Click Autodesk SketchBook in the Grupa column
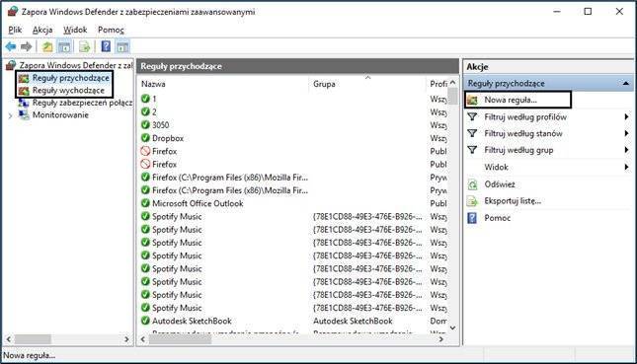The height and width of the screenshot is (364, 637). coord(353,321)
